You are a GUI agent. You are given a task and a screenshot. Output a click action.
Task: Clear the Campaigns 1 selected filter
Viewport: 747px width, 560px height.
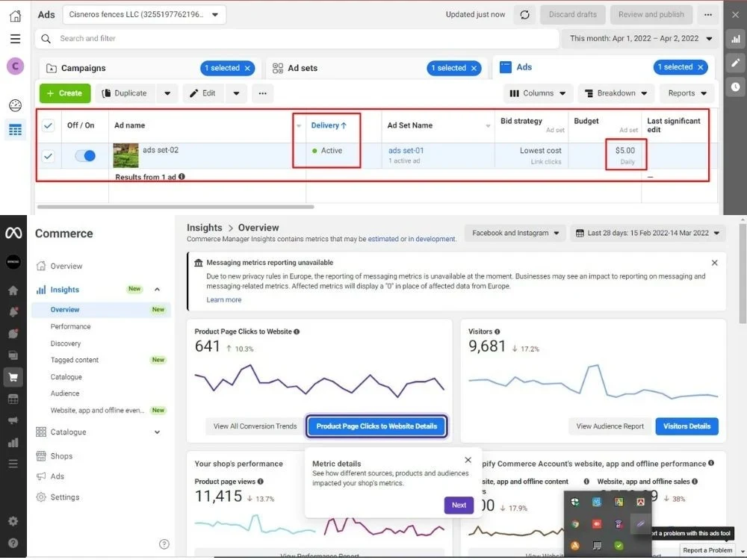247,68
